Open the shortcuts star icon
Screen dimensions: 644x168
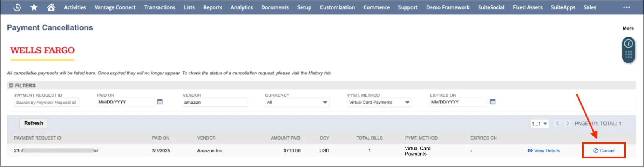coord(34,7)
